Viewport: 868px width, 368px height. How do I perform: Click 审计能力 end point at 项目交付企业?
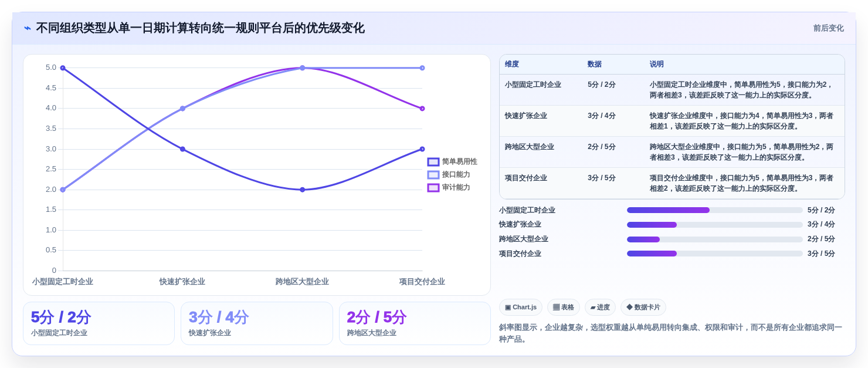coord(422,109)
